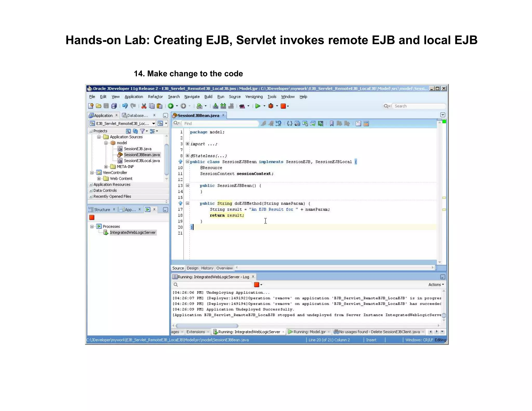Open the Run button dropdown arrow
532x411 pixels.
point(264,106)
